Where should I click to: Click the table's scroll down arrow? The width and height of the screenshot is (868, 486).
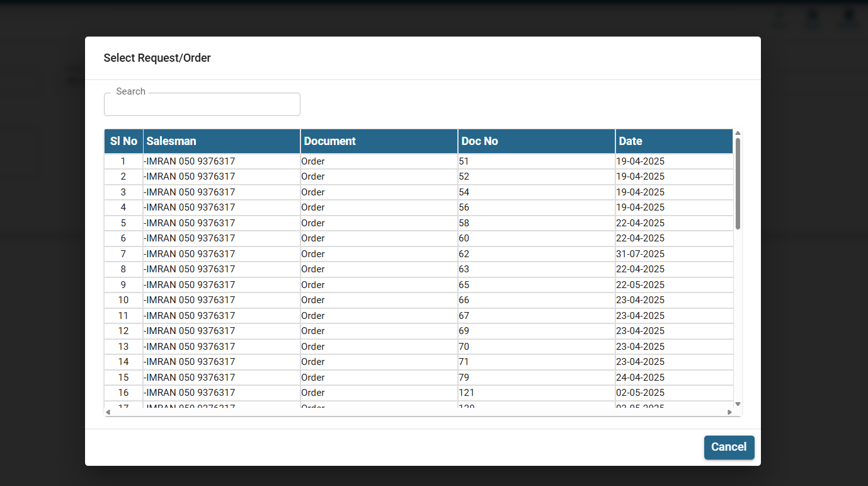tap(738, 404)
